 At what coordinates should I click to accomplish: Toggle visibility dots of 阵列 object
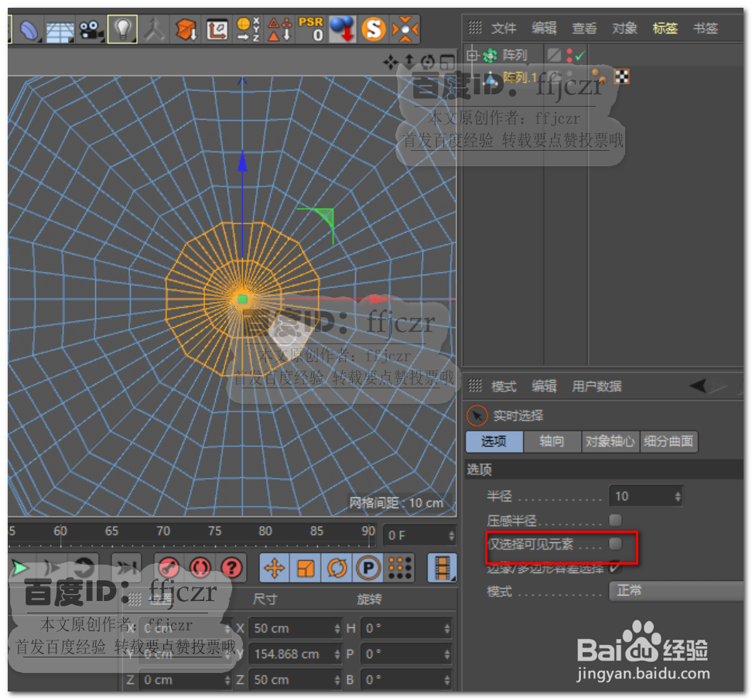tap(569, 56)
